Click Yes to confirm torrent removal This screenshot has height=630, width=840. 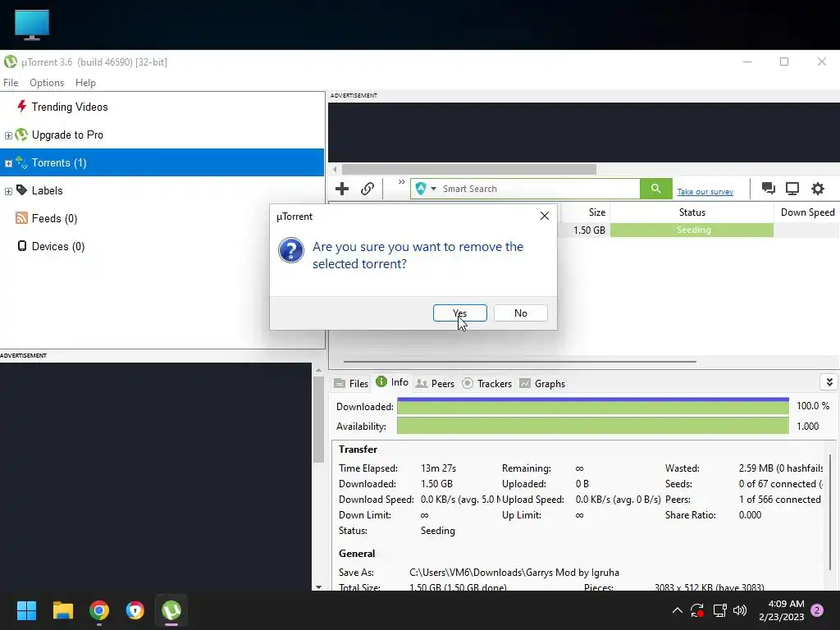[459, 313]
